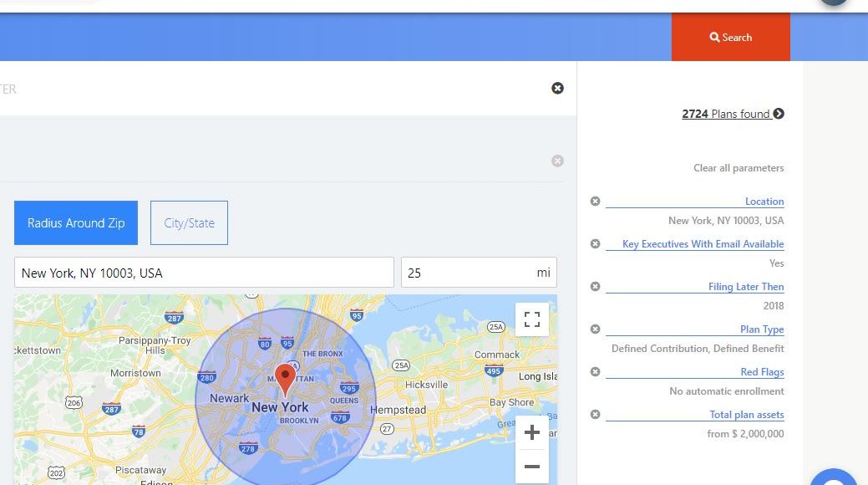This screenshot has height=485, width=868.
Task: Remove the Total plan assets filter
Action: pyautogui.click(x=595, y=415)
